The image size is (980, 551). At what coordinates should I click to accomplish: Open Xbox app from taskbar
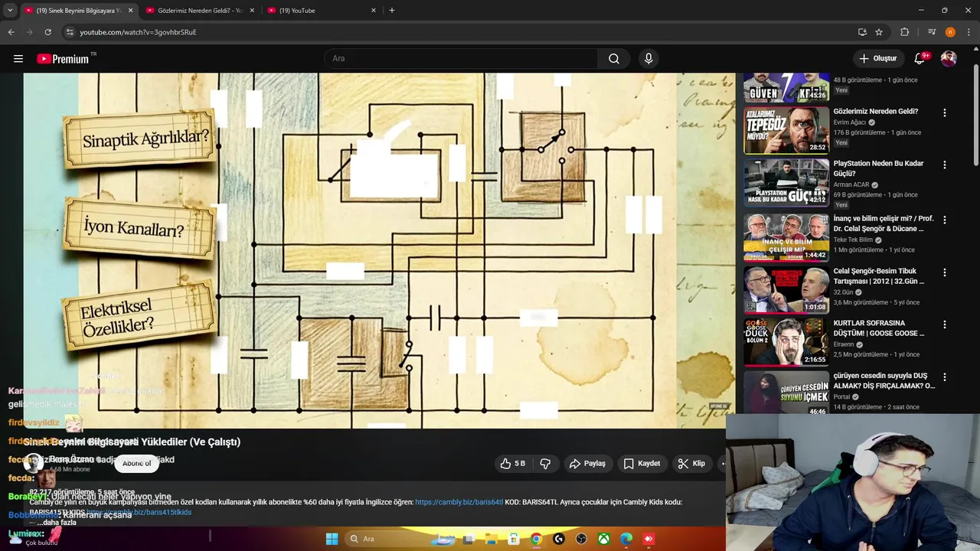604,539
